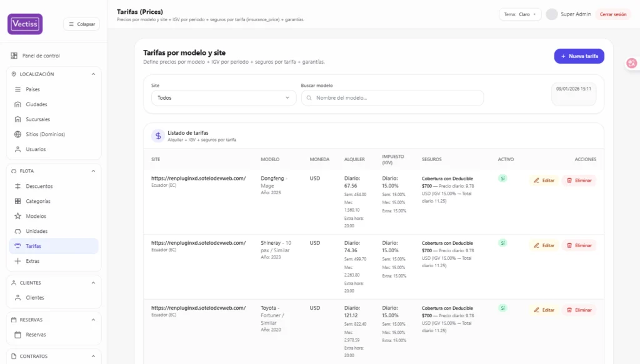Open Extras with the plus icon
This screenshot has width=640, height=364.
pos(32,261)
